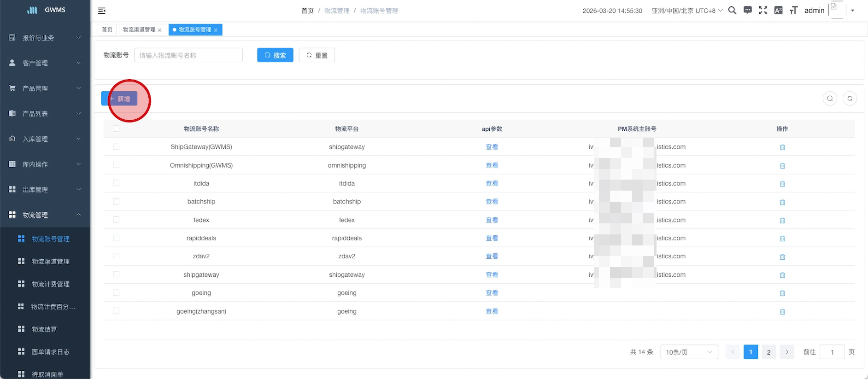This screenshot has width=868, height=379.
Task: Focus the 物流账号 name search input
Action: coord(188,55)
